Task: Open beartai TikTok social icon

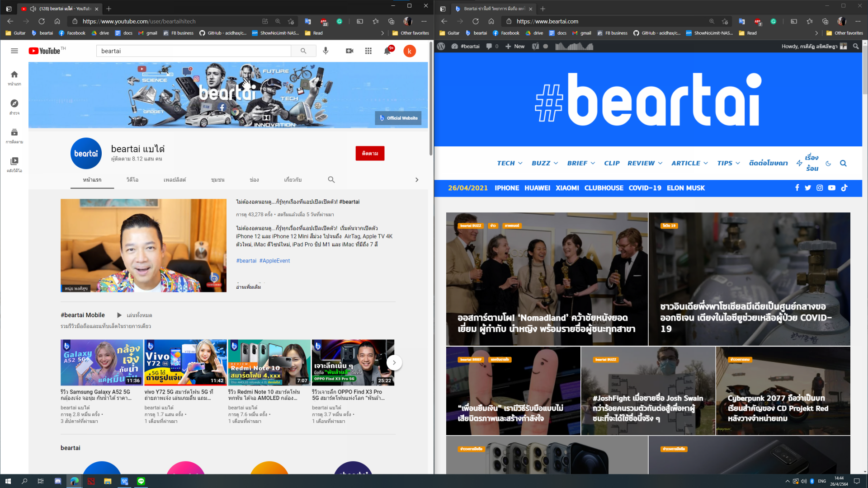Action: pyautogui.click(x=844, y=188)
